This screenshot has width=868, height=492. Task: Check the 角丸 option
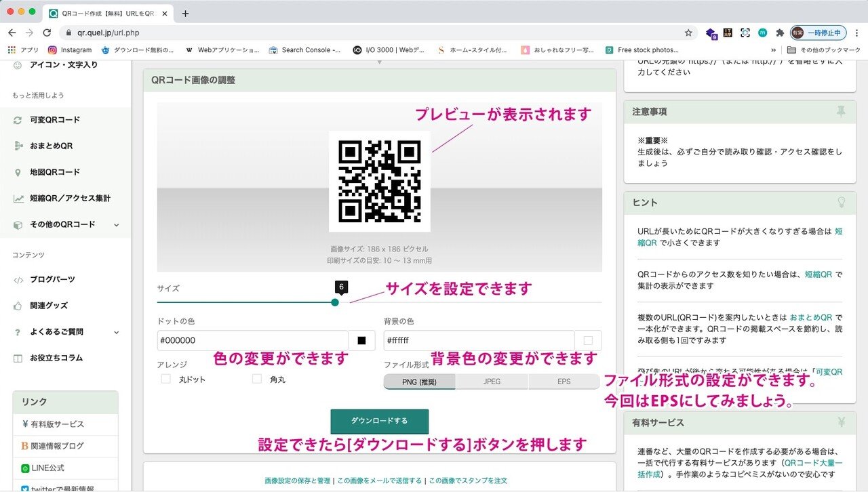tap(256, 379)
